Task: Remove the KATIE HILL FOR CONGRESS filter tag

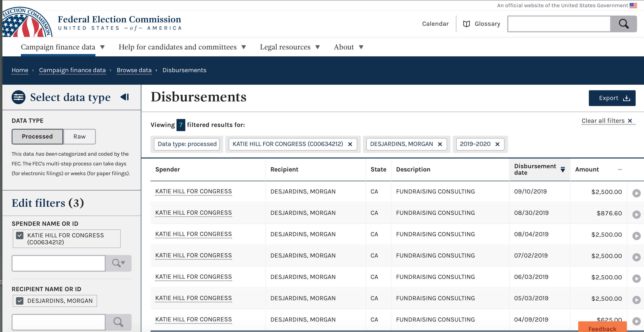Action: coord(350,144)
